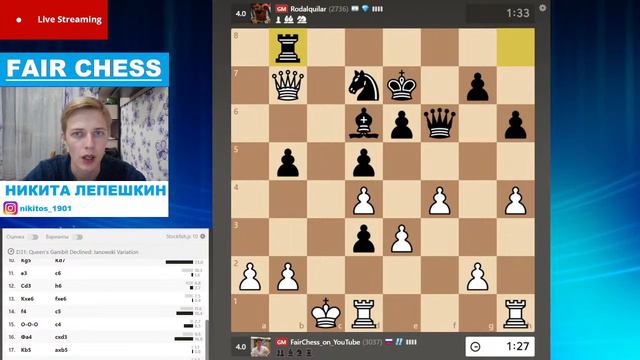Select move 14. f4 in move list
Screen dimensions: 640x360
(x=23, y=311)
